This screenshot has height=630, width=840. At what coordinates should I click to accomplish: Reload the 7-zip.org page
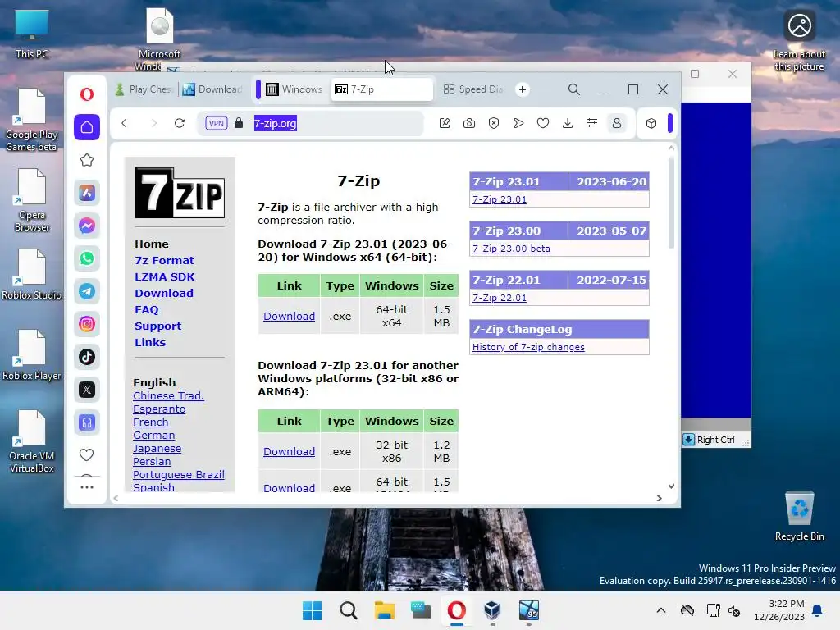(x=180, y=123)
